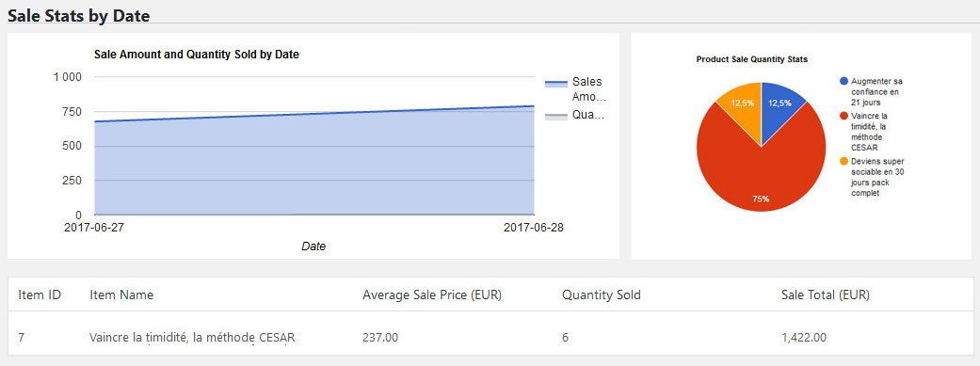Screen dimensions: 980x366
Task: Select orange dot for Deviens super sociable
Action: (844, 161)
